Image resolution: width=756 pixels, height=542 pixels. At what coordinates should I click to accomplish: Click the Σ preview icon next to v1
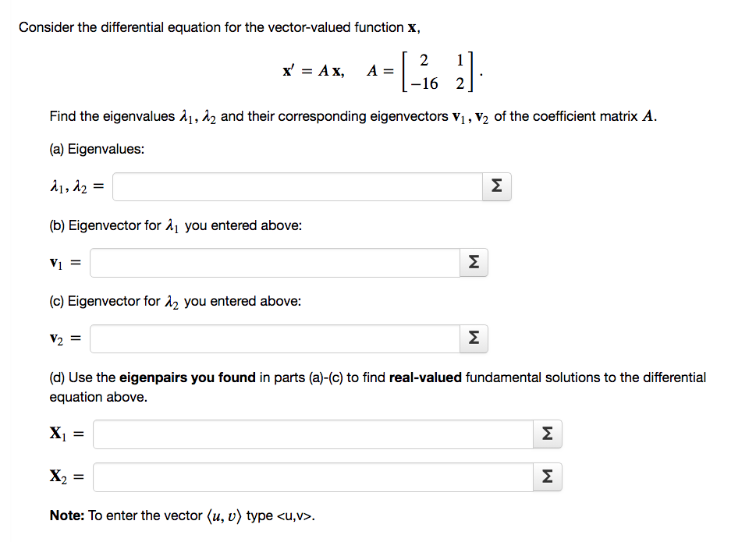[x=473, y=263]
